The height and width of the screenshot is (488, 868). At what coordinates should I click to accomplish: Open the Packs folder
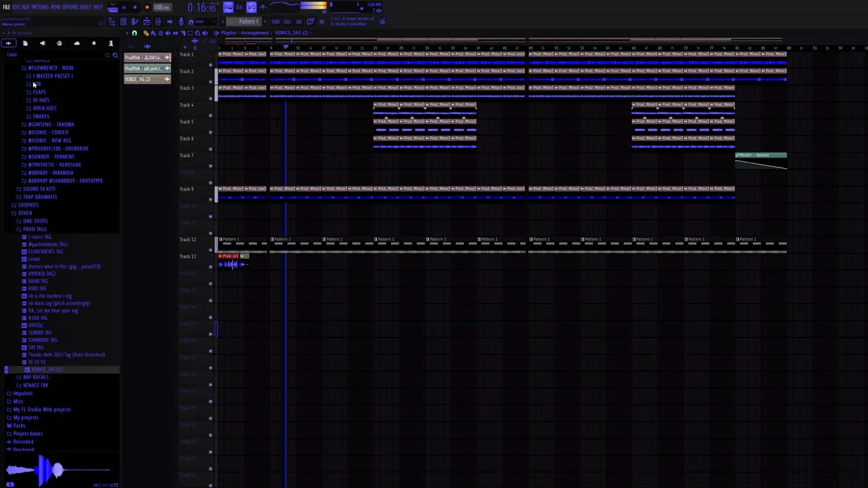16,426
